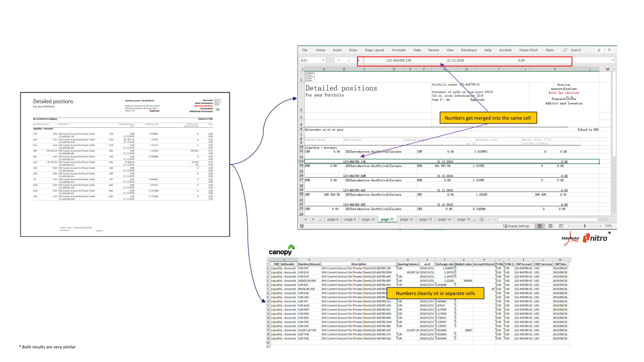Click the select all corner cell
Screen dimensions: 644x362
click(x=302, y=69)
